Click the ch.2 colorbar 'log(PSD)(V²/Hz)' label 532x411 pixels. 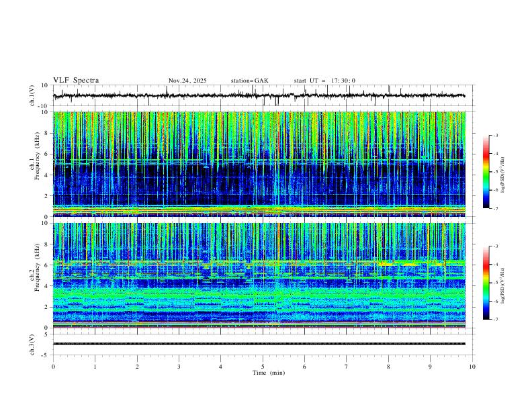coord(503,285)
